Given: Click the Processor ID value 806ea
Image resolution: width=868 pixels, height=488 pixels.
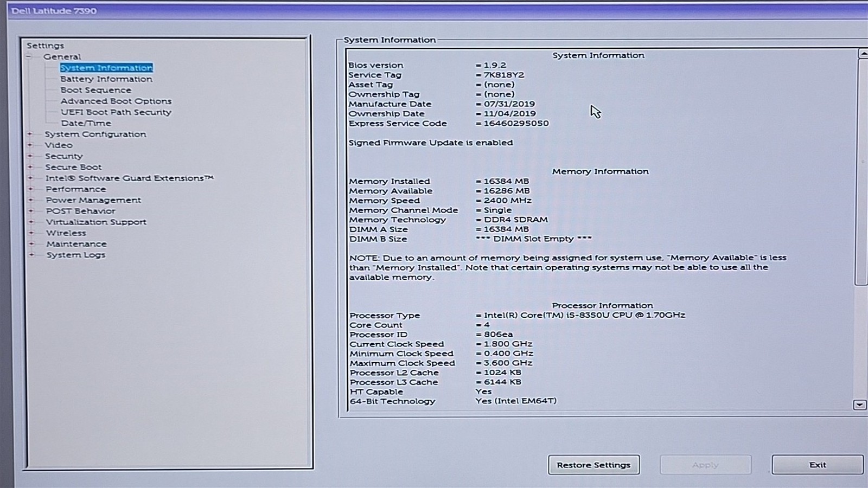Looking at the screenshot, I should point(498,334).
